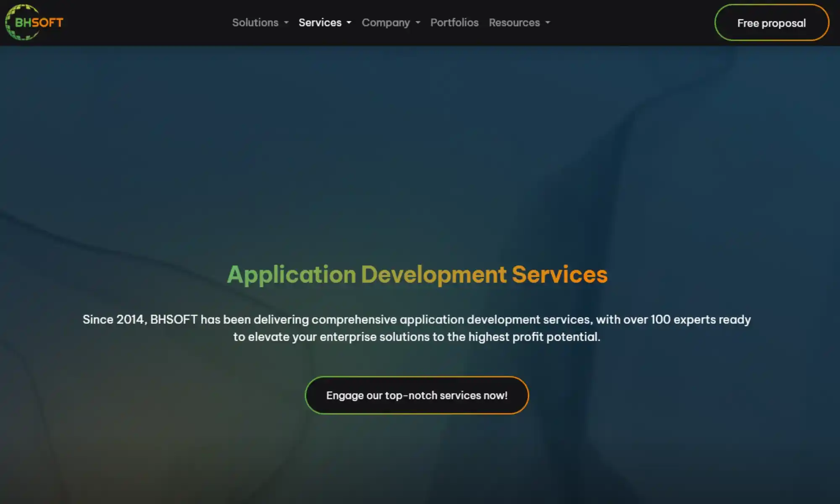
Task: Open the Solutions menu
Action: point(255,23)
